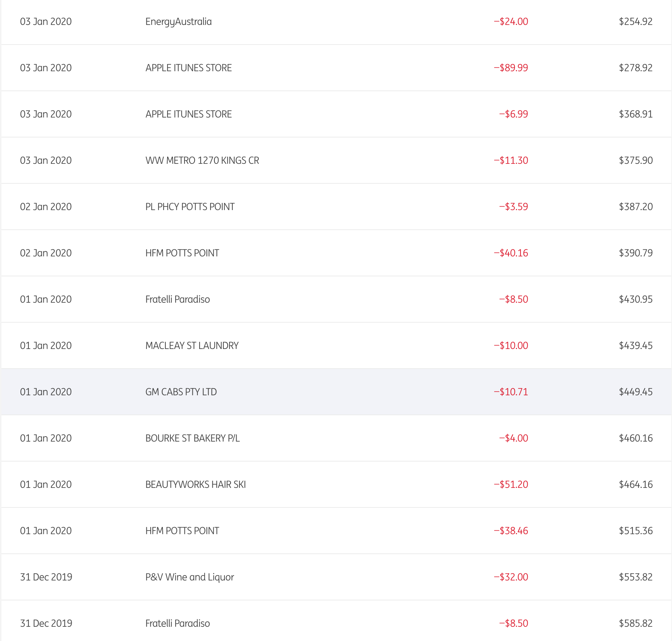Click the $553.82 balance on P&V row
This screenshot has height=641, width=672.
point(635,577)
